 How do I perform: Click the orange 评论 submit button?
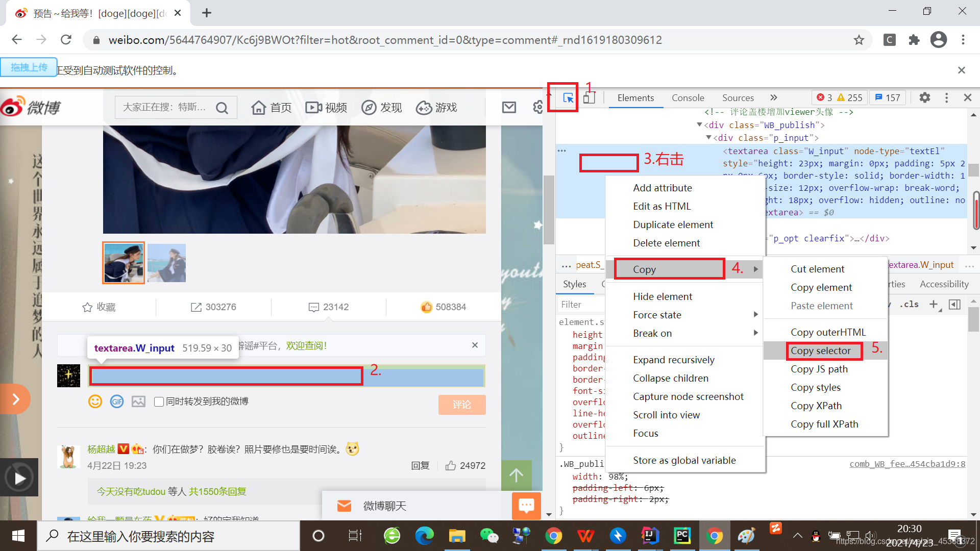click(461, 405)
